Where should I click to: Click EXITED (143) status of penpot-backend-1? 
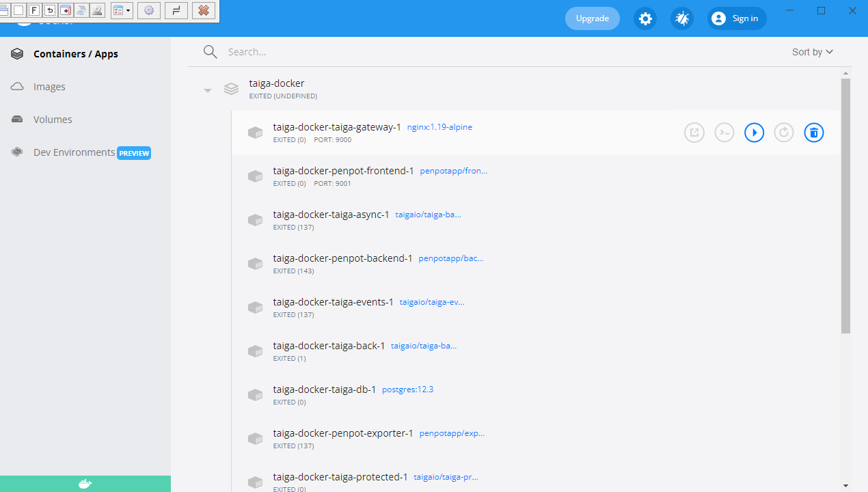(x=293, y=271)
